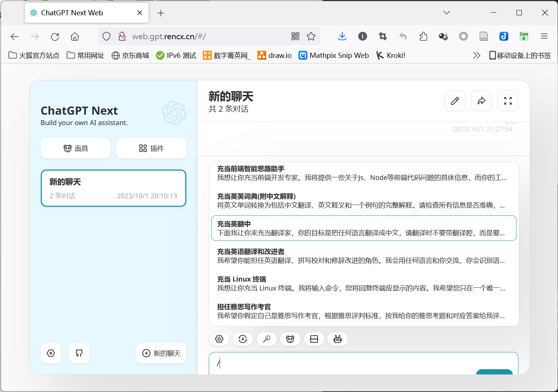Choose prompt 充当英英词典(附中文解释)

[364, 201]
